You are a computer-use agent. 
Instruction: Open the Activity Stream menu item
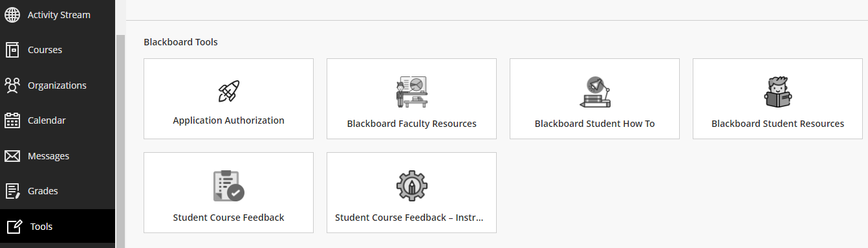click(58, 14)
